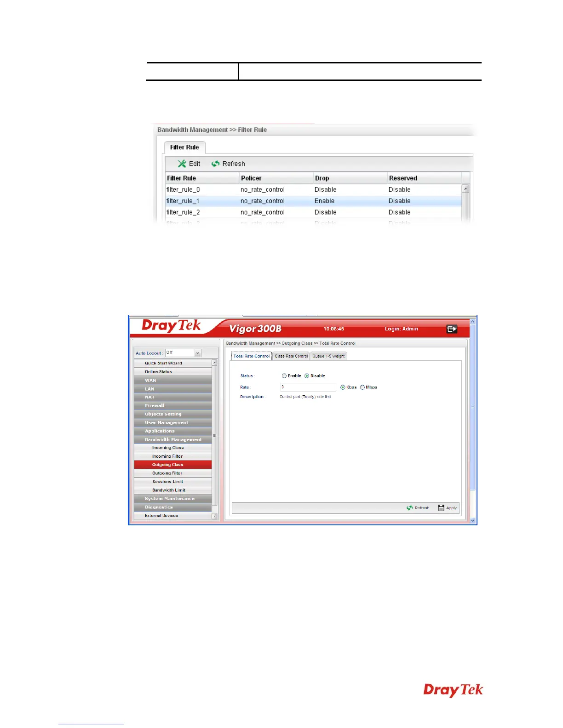Open the Outgoing Class page
This screenshot has height=728, width=563.
pos(173,465)
